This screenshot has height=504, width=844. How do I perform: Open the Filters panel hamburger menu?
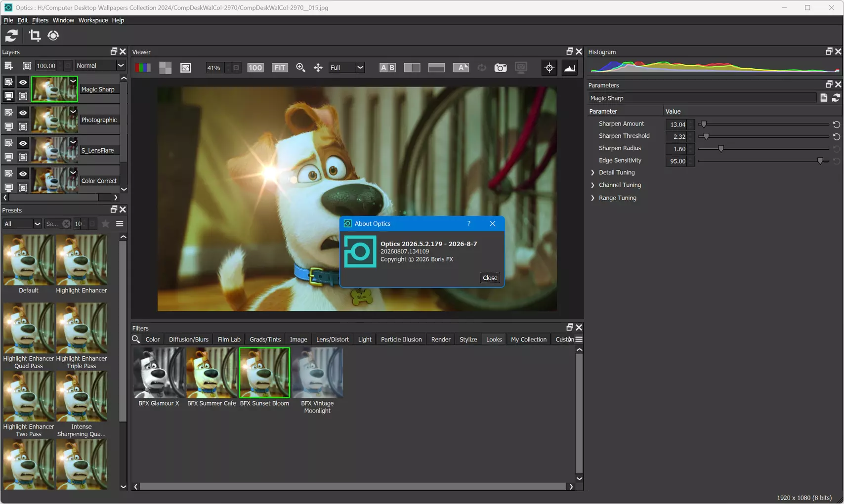pos(579,339)
